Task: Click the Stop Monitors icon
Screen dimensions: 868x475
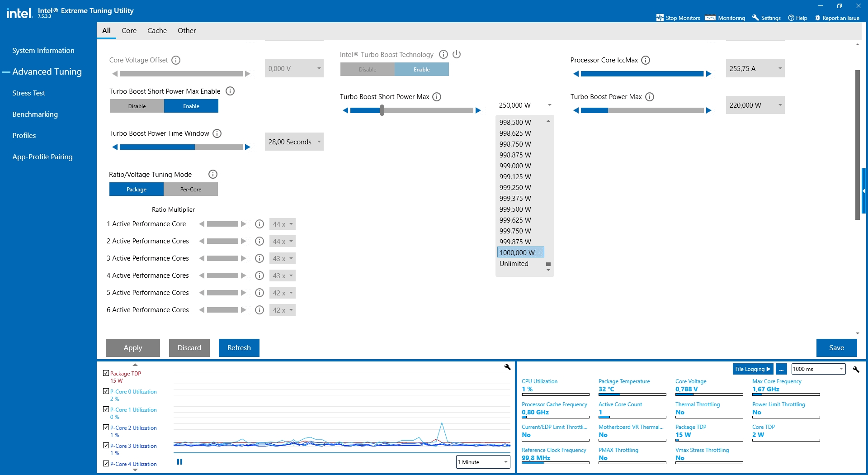Action: [660, 18]
